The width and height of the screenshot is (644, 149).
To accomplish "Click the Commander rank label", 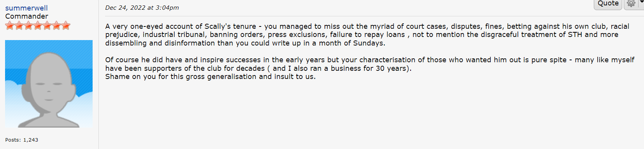I will (x=27, y=16).
